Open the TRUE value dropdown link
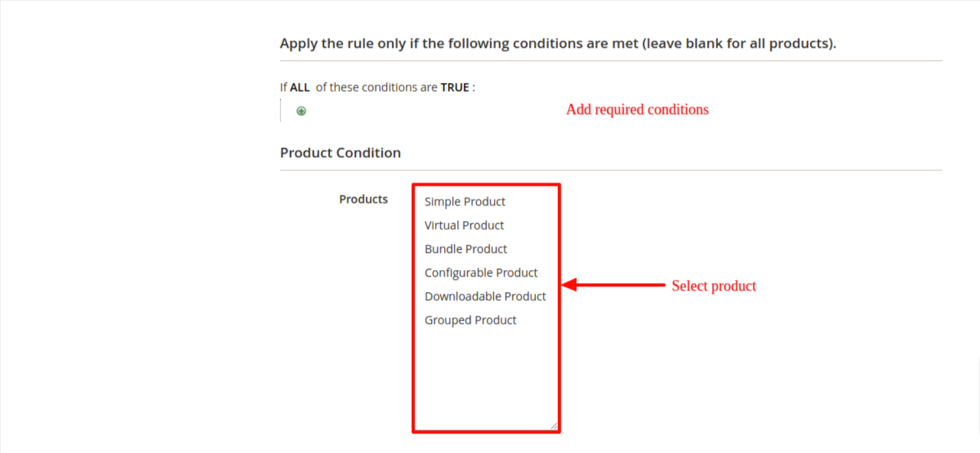Viewport: 980px width, 453px height. [454, 88]
